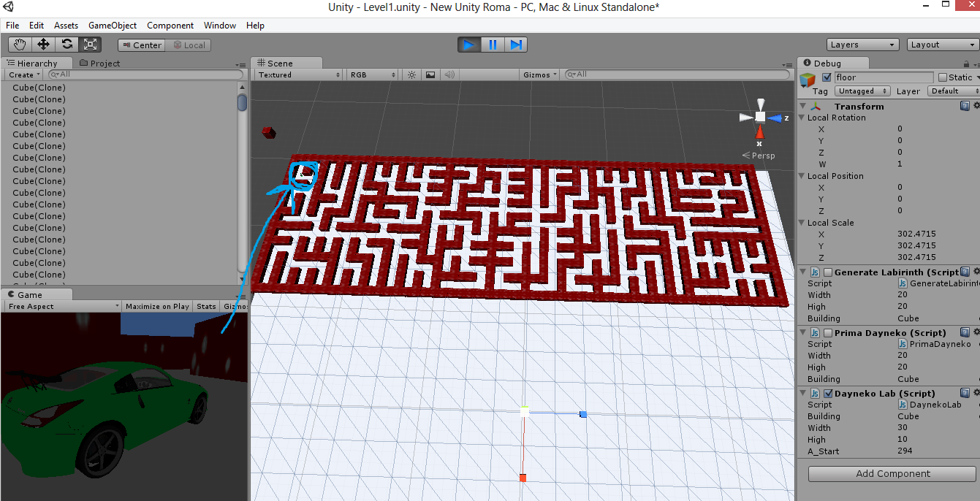Select the Move tool
The image size is (980, 501).
coord(44,45)
